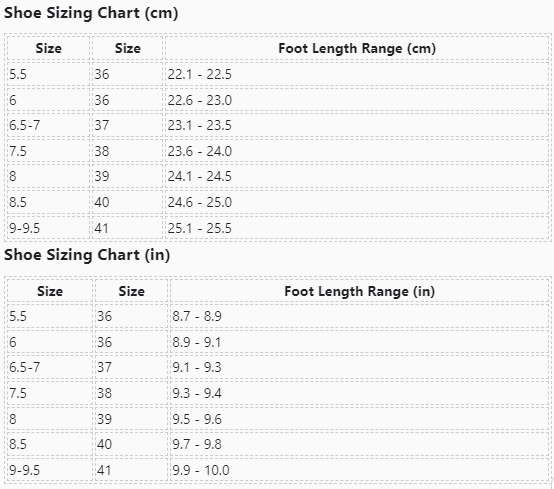Select the 40 size cell in inch chart
554x489 pixels.
[x=131, y=444]
